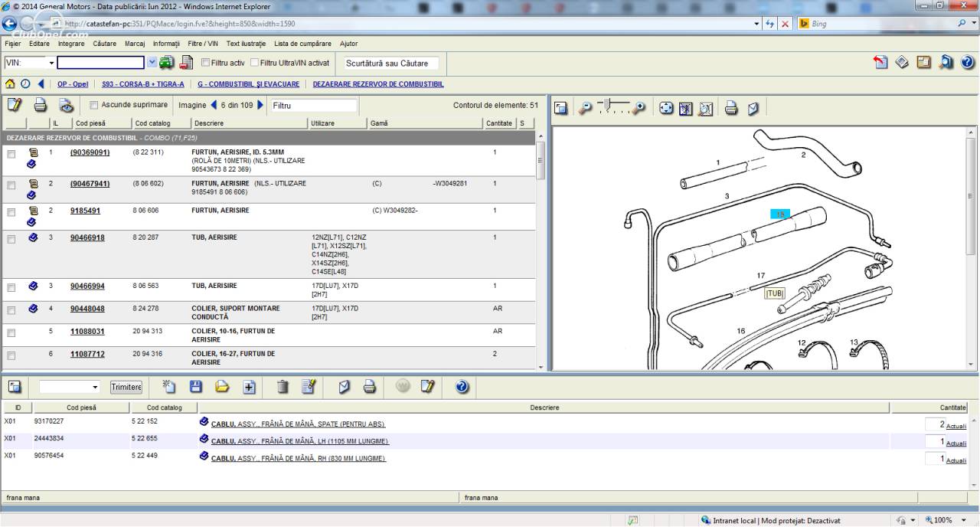
Task: Click the notepad edit icon above parts list
Action: 15,105
